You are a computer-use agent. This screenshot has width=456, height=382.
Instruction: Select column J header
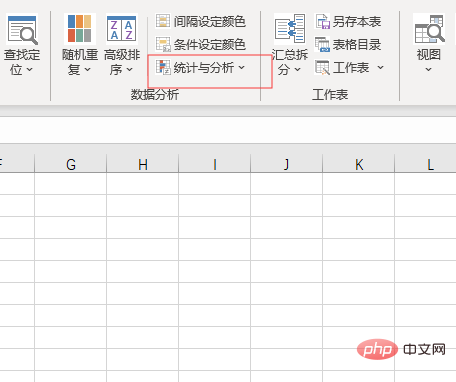pyautogui.click(x=287, y=164)
